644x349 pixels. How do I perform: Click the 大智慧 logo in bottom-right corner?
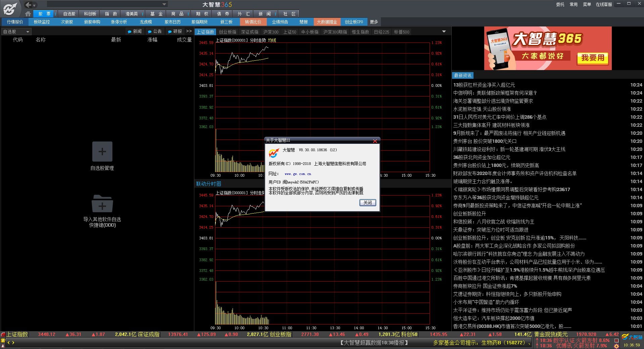632,337
